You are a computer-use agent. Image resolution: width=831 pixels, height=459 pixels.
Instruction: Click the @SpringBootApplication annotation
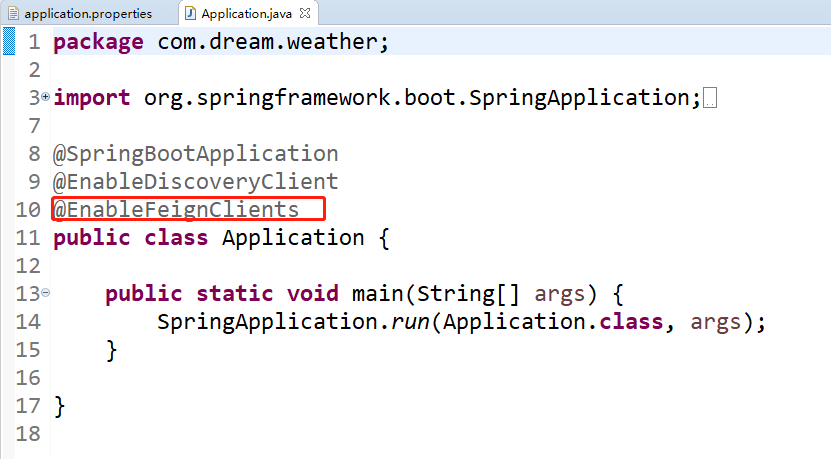196,154
